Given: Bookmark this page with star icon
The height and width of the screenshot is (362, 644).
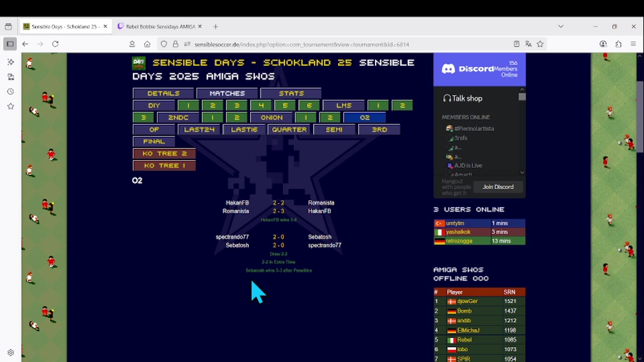Looking at the screenshot, I should point(540,44).
